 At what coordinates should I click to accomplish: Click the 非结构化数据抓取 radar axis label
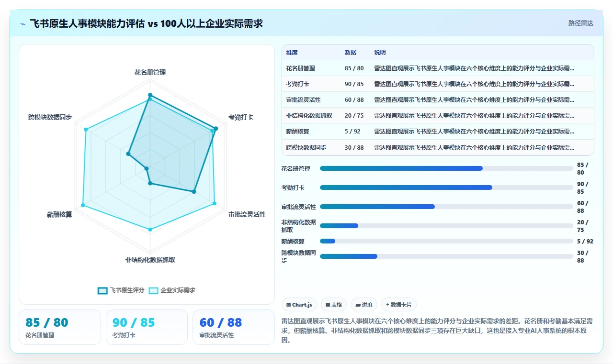[x=150, y=260]
